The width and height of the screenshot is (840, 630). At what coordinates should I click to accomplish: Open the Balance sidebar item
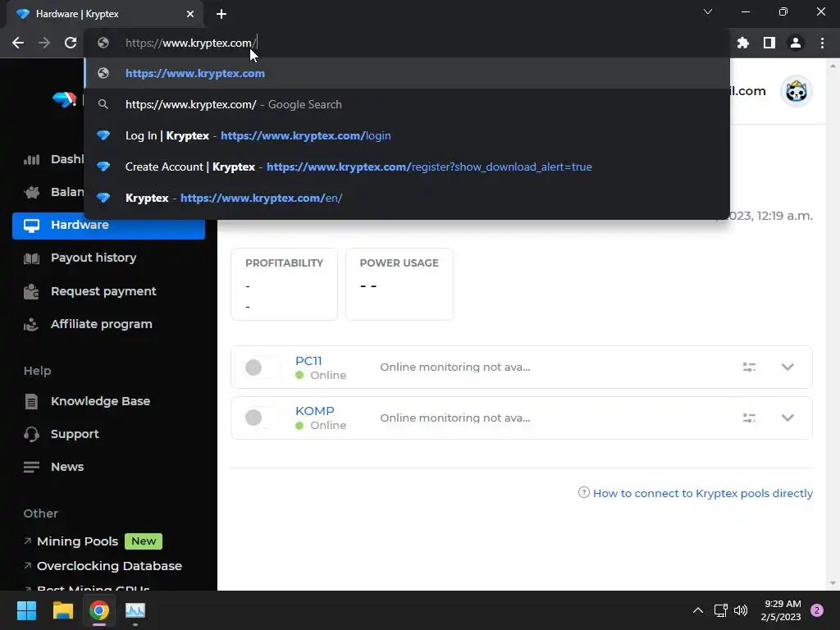tap(53, 192)
